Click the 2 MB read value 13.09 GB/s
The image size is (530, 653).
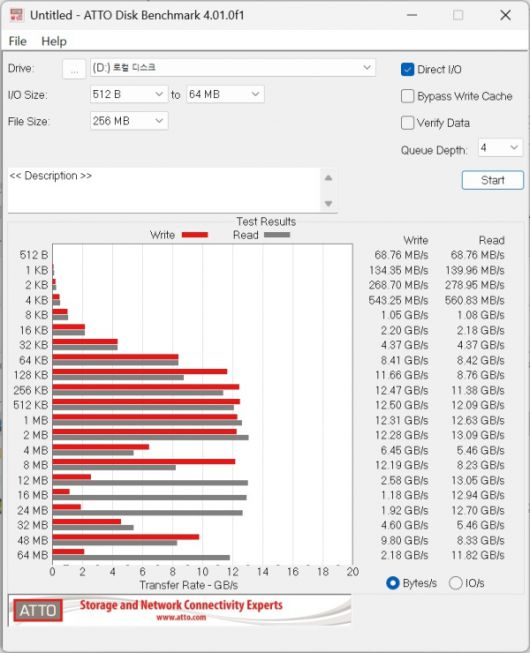[478, 435]
